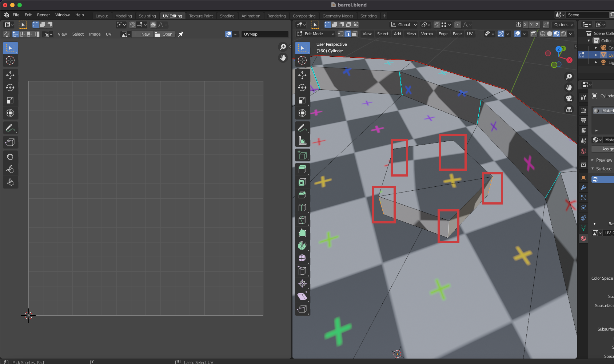Select the Inset Faces tool
The height and width of the screenshot is (364, 614).
pos(302,182)
